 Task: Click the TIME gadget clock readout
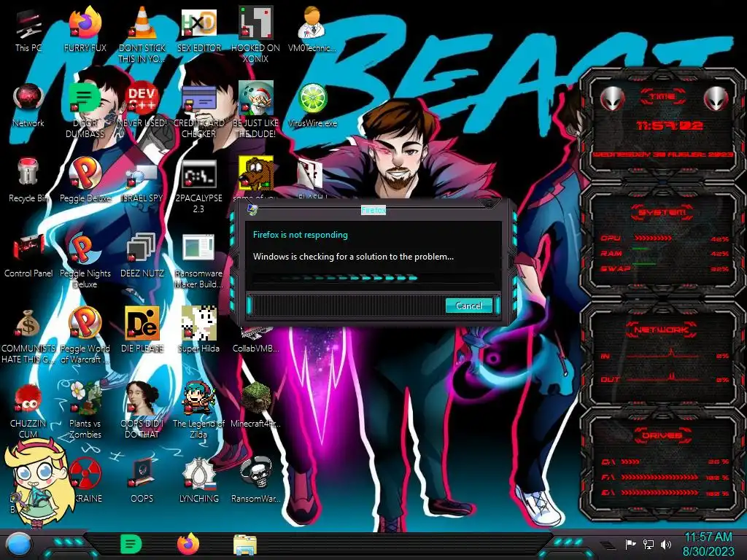[x=670, y=125]
